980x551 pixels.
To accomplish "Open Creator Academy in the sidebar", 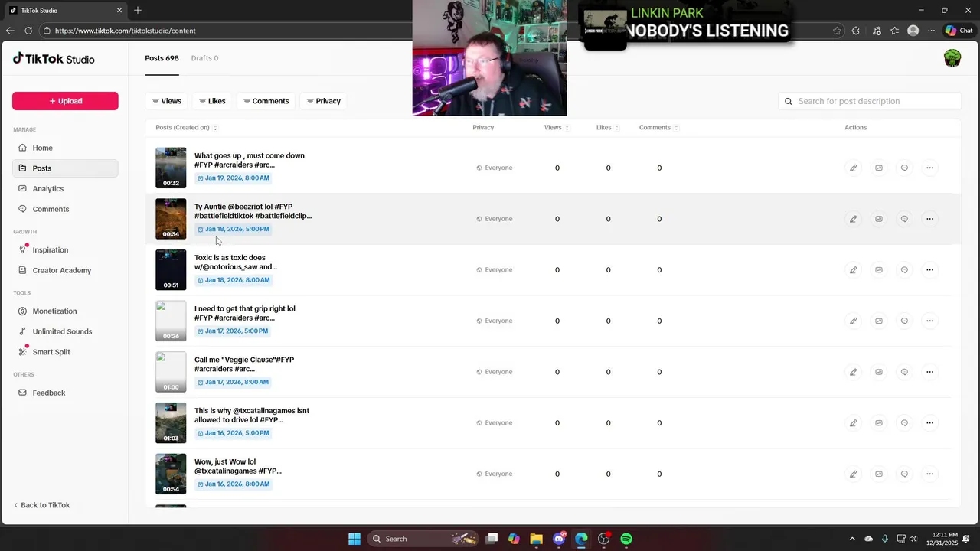I will (x=65, y=270).
